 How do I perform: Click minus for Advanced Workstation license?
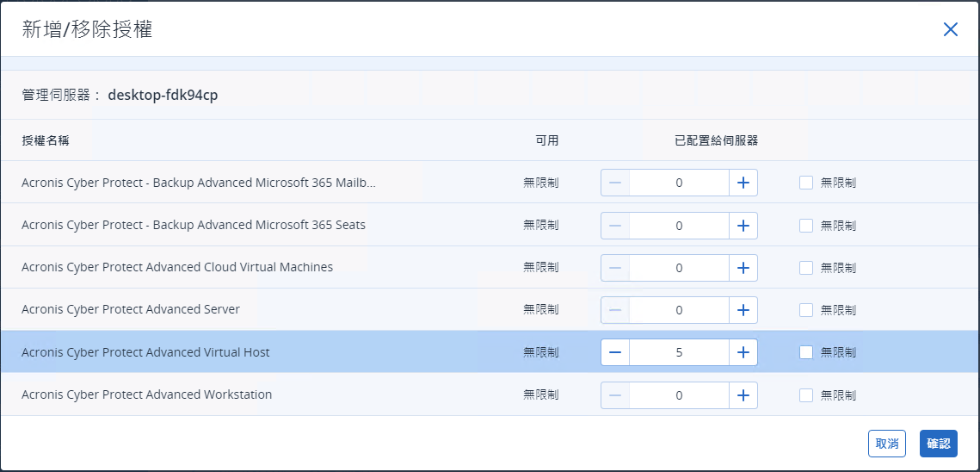(615, 395)
